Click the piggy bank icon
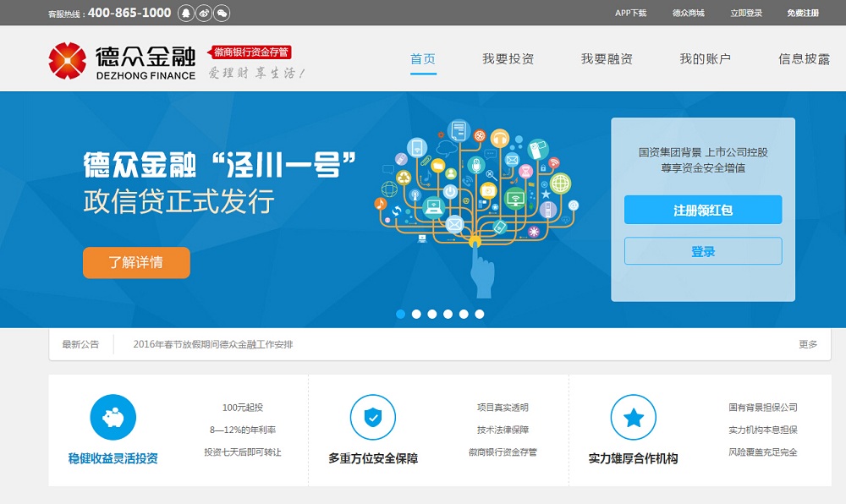The height and width of the screenshot is (504, 846). click(113, 417)
